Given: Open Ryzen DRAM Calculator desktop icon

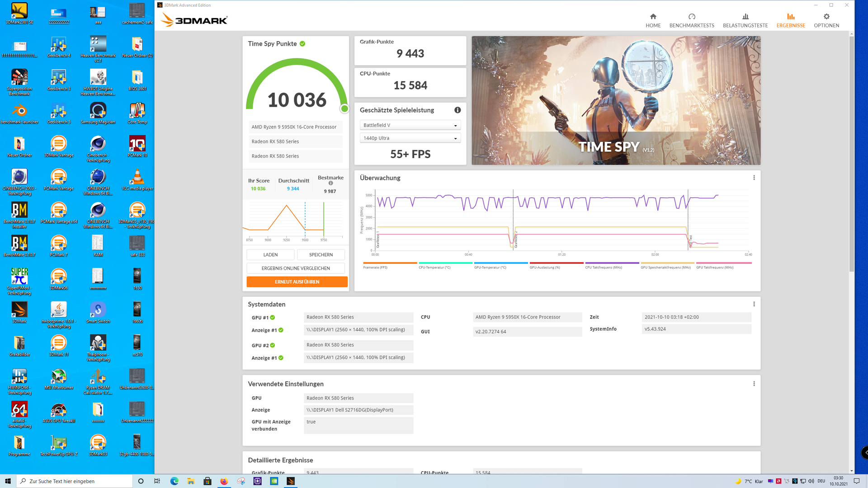Looking at the screenshot, I should pos(98,381).
